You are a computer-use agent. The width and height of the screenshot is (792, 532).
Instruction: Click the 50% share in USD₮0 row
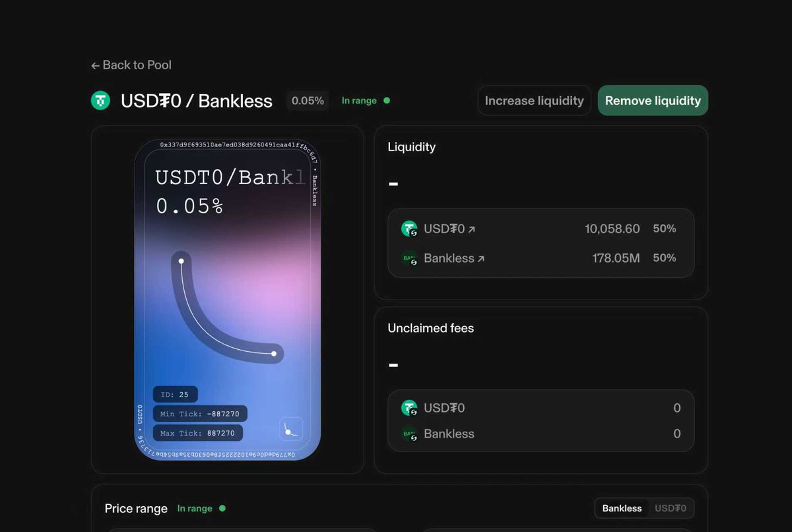(665, 229)
